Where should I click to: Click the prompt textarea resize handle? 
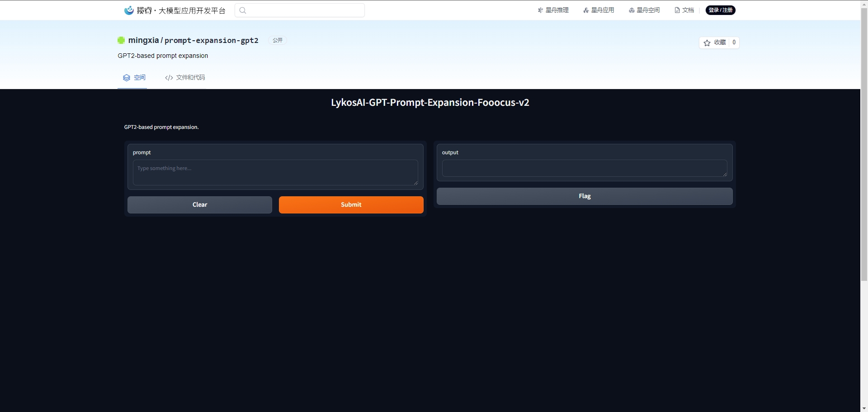(x=415, y=183)
